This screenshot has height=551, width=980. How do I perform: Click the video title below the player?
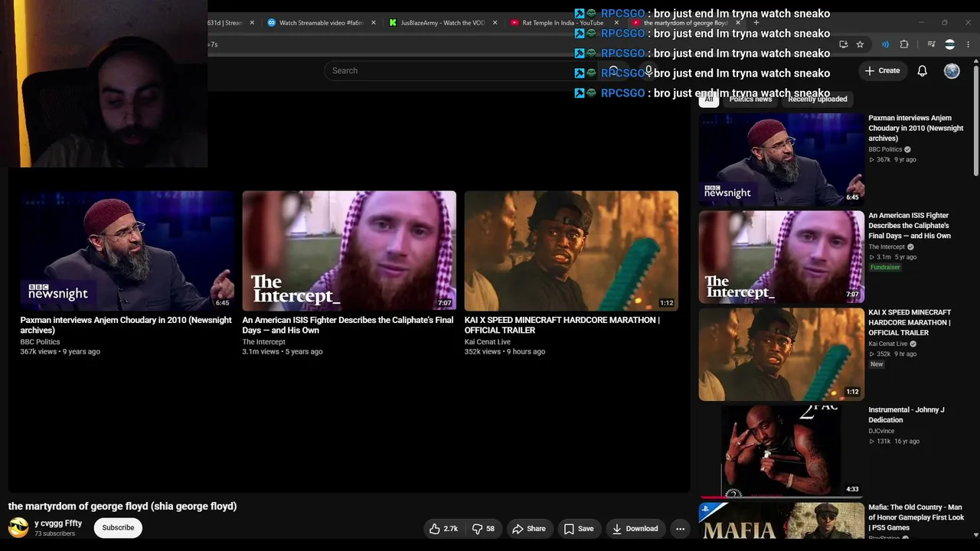(x=122, y=506)
